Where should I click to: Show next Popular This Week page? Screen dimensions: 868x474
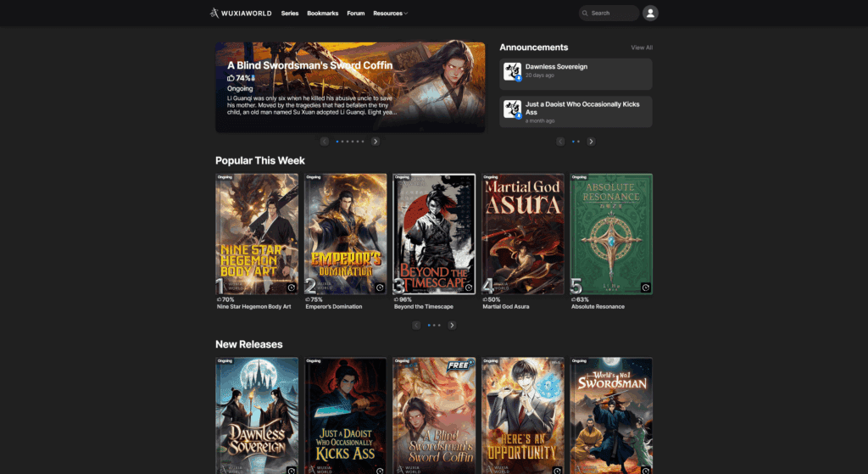coord(452,326)
